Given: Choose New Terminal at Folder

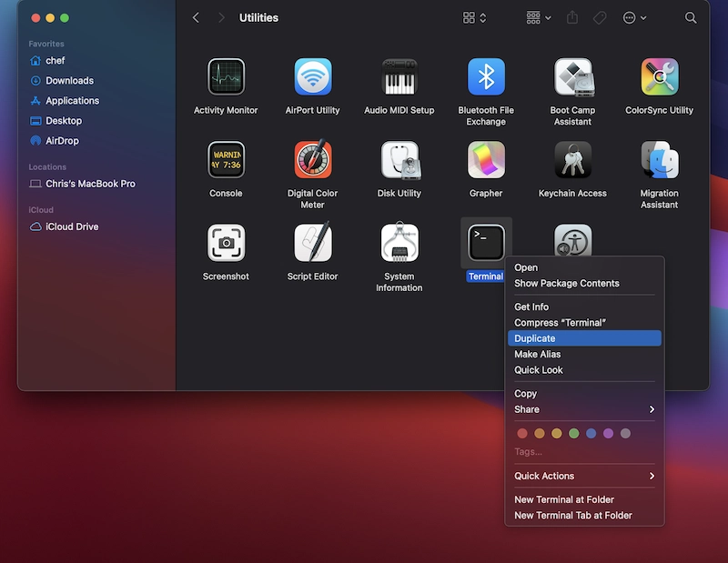Looking at the screenshot, I should (584, 499).
